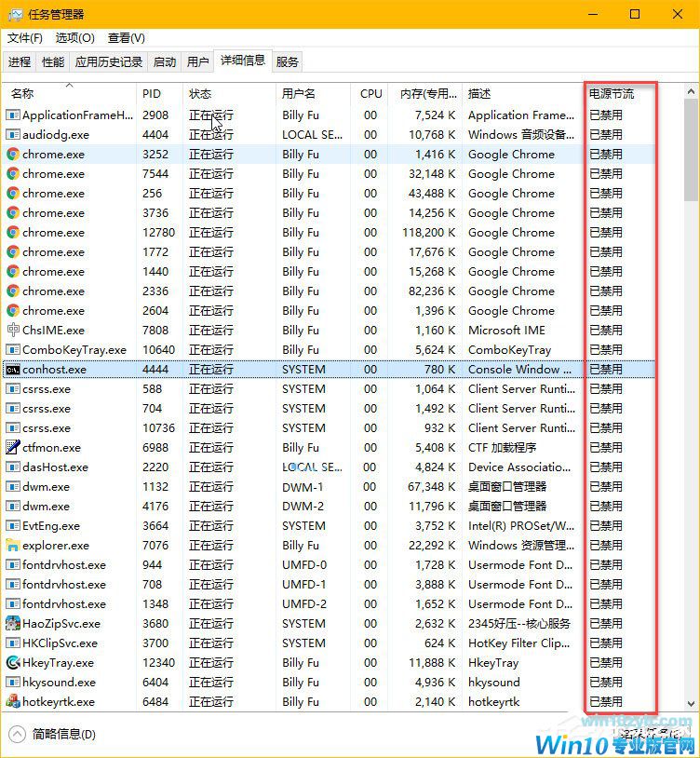Click the UMFD-2 user name cell
This screenshot has width=700, height=758.
(304, 603)
